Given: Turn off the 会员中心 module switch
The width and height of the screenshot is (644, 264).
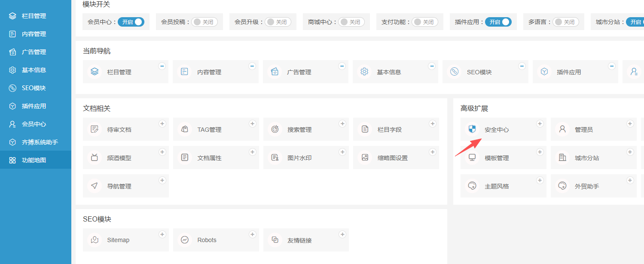Looking at the screenshot, I should pyautogui.click(x=131, y=22).
